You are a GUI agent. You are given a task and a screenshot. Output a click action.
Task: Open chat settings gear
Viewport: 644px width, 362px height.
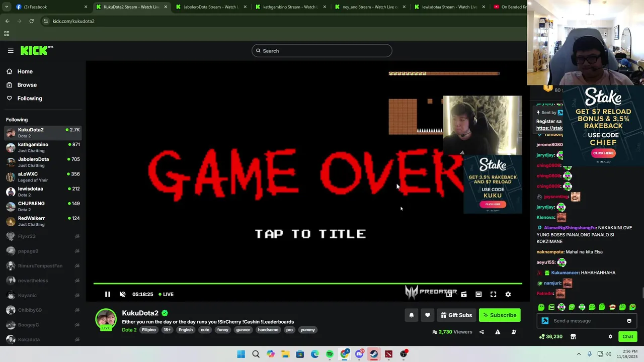click(610, 336)
